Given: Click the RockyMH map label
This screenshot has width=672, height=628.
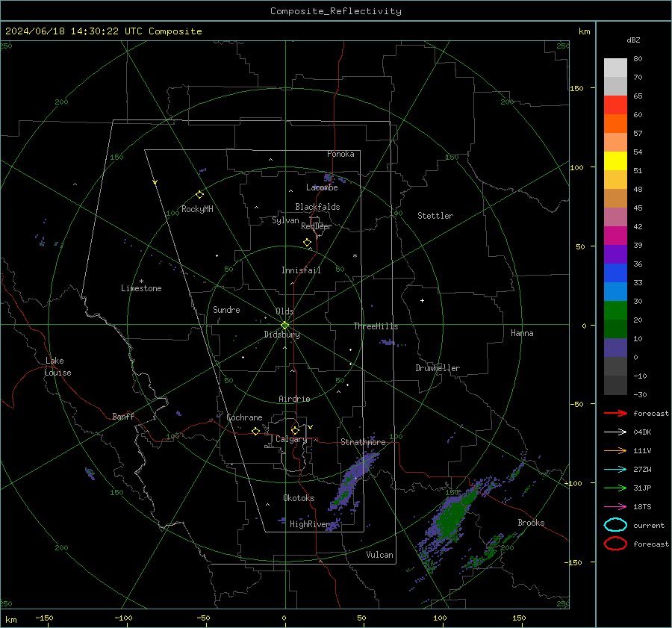Looking at the screenshot, I should click(197, 209).
